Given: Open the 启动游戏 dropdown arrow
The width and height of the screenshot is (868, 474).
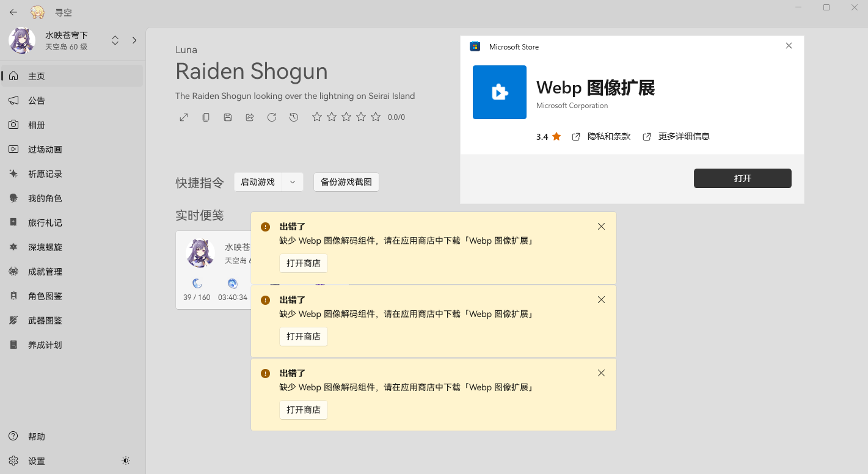Looking at the screenshot, I should (x=292, y=181).
